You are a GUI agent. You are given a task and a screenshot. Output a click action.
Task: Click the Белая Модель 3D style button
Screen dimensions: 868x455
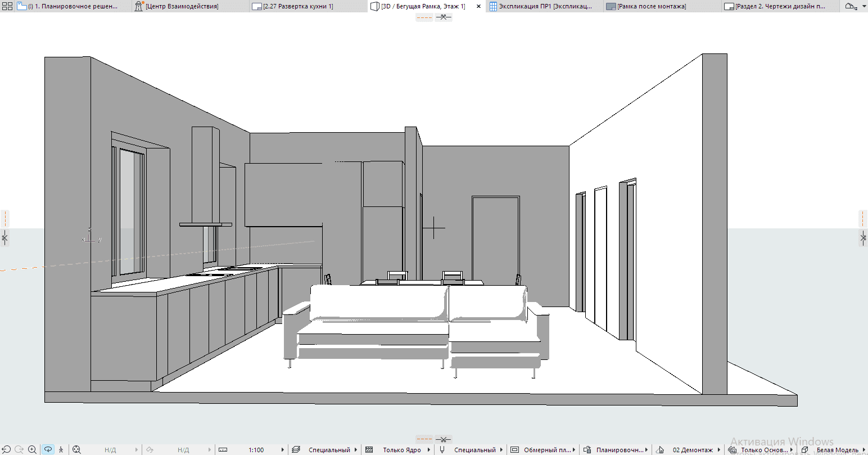(x=837, y=450)
